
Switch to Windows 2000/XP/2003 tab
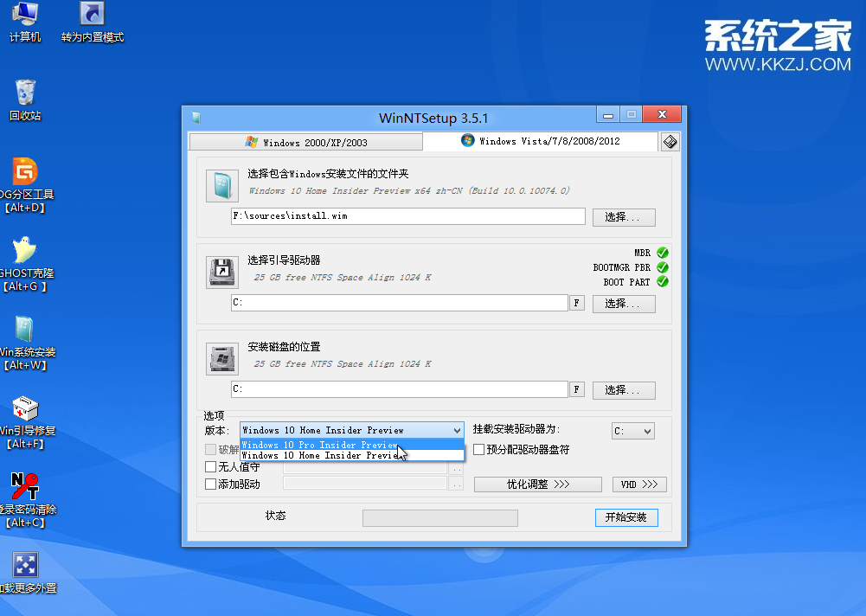306,143
